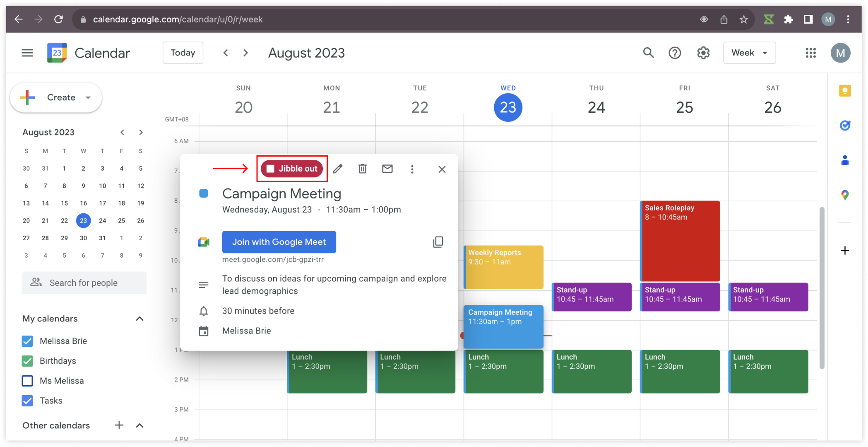Uncheck the Birthdays calendar
This screenshot has height=447, width=868.
click(27, 361)
